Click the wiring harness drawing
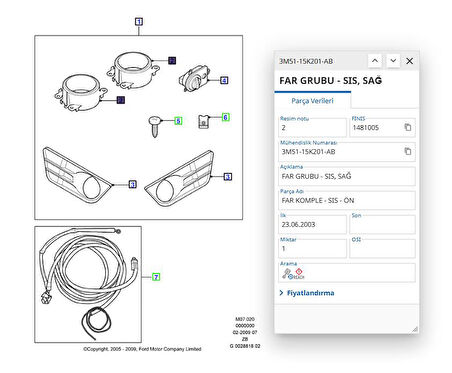The height and width of the screenshot is (373, 452). [x=88, y=283]
